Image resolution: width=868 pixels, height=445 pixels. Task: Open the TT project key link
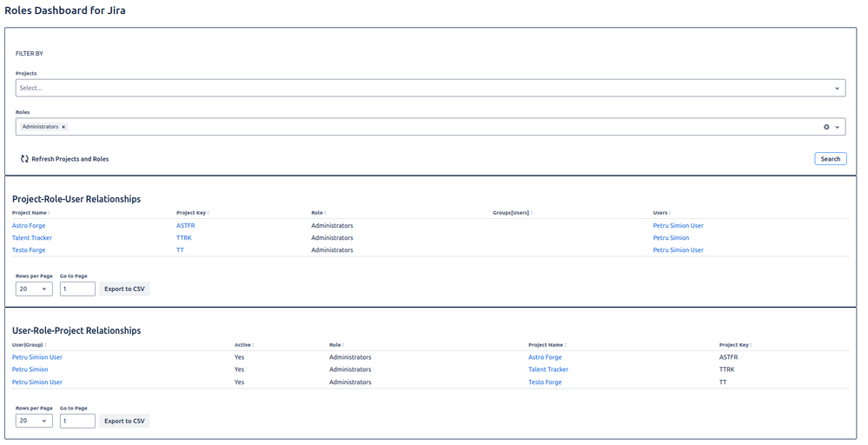tap(180, 250)
